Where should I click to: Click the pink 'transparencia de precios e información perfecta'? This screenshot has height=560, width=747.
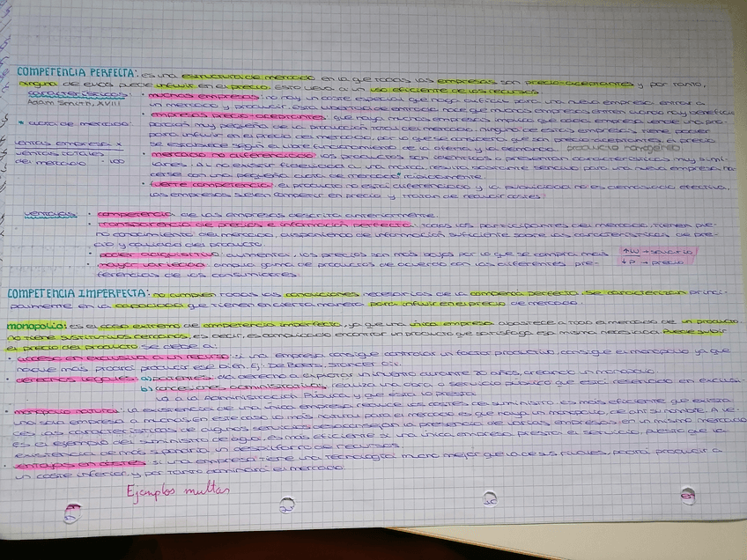tap(254, 225)
